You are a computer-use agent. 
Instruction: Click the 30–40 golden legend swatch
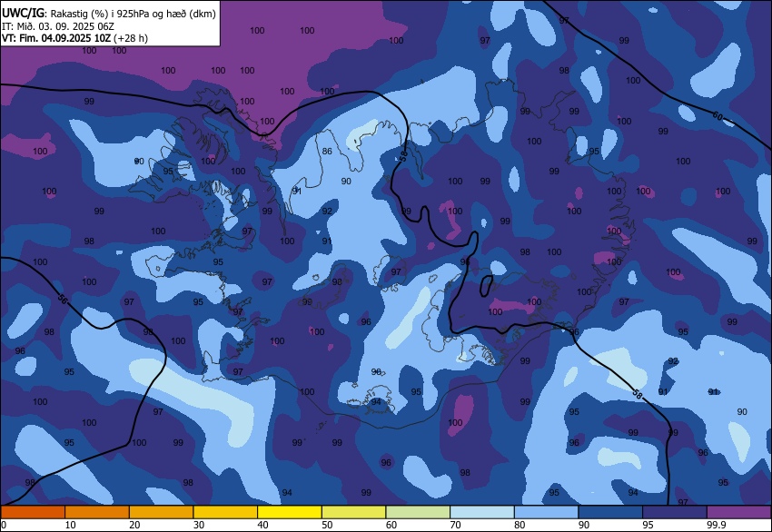(225, 512)
